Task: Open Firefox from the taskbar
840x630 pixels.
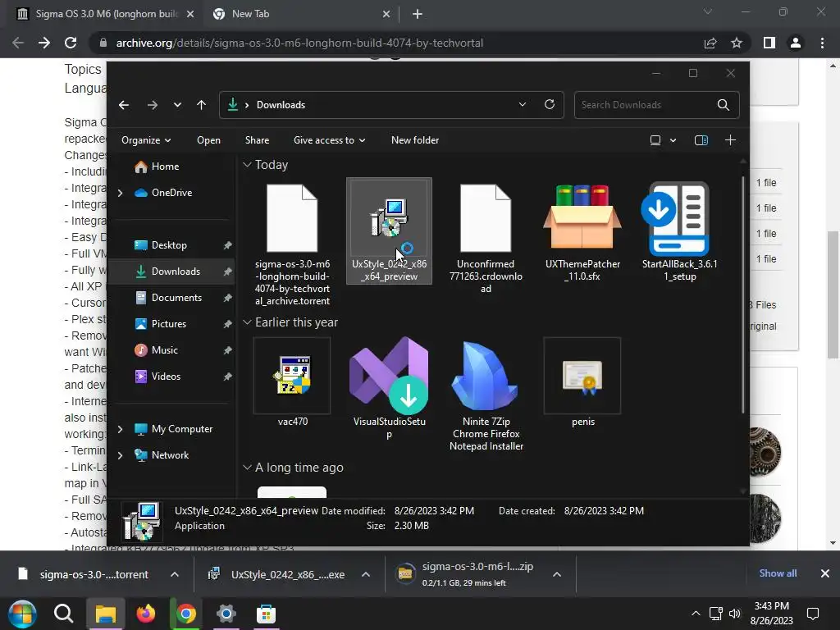Action: click(x=146, y=614)
